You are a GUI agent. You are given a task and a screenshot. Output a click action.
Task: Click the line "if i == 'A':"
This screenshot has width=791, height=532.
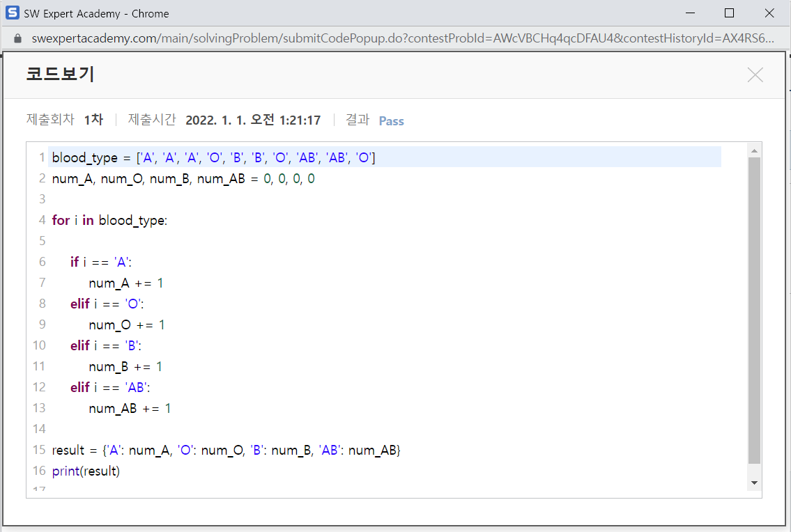click(x=101, y=263)
